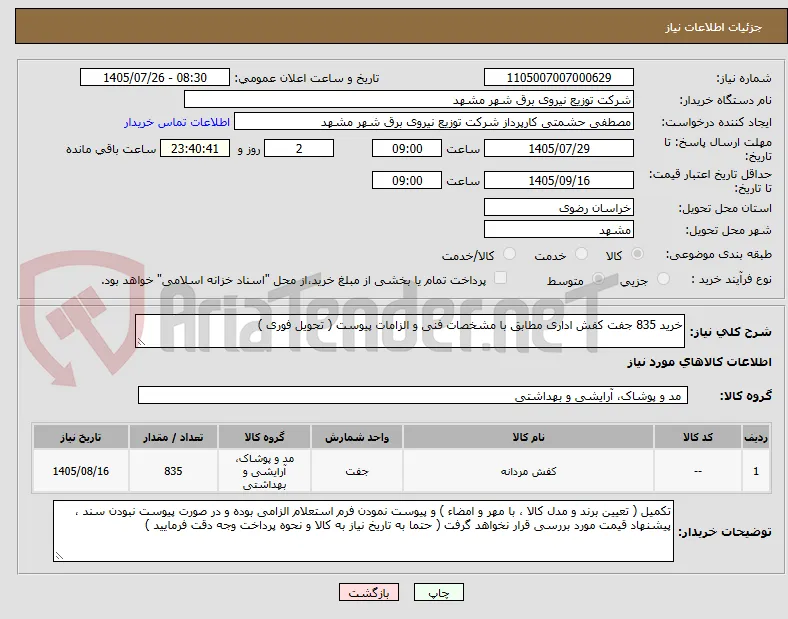Select the متوسط purchase type radio
Image resolution: width=788 pixels, height=619 pixels.
coord(598,278)
